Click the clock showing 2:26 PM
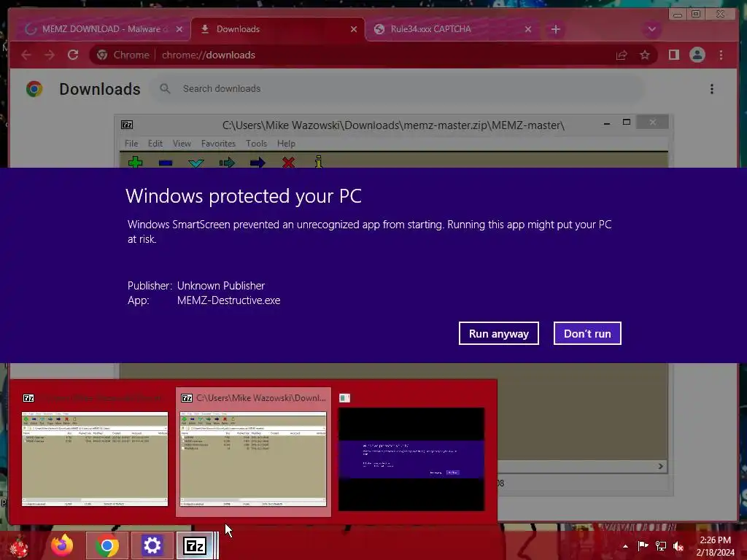The width and height of the screenshot is (747, 560). point(715,540)
